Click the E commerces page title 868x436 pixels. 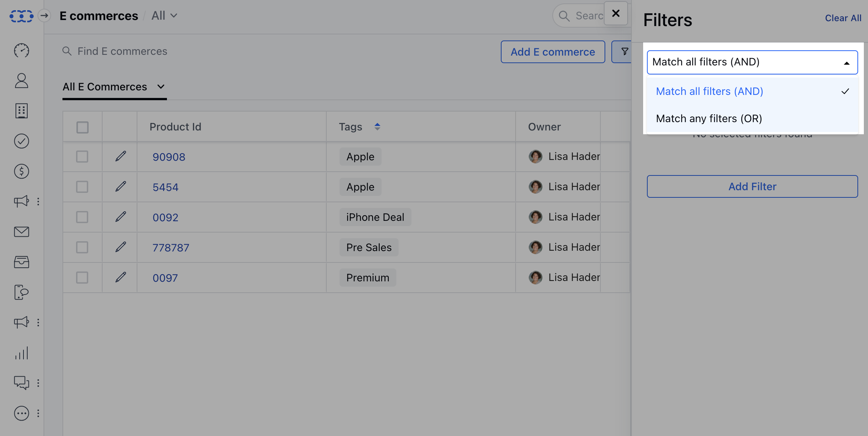(x=99, y=16)
